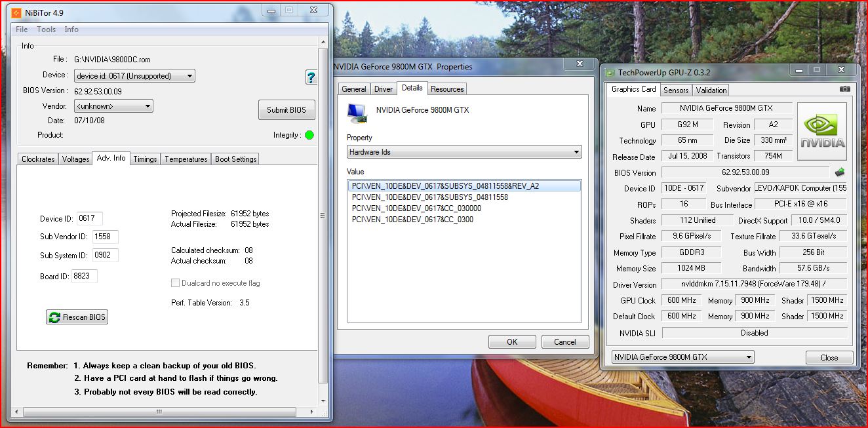Click the Board ID field showing 8823

click(x=85, y=277)
